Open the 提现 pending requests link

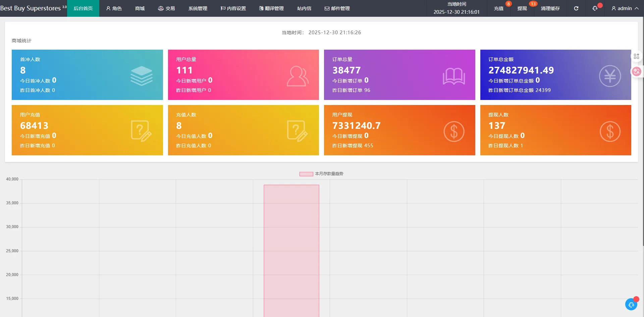coord(522,8)
